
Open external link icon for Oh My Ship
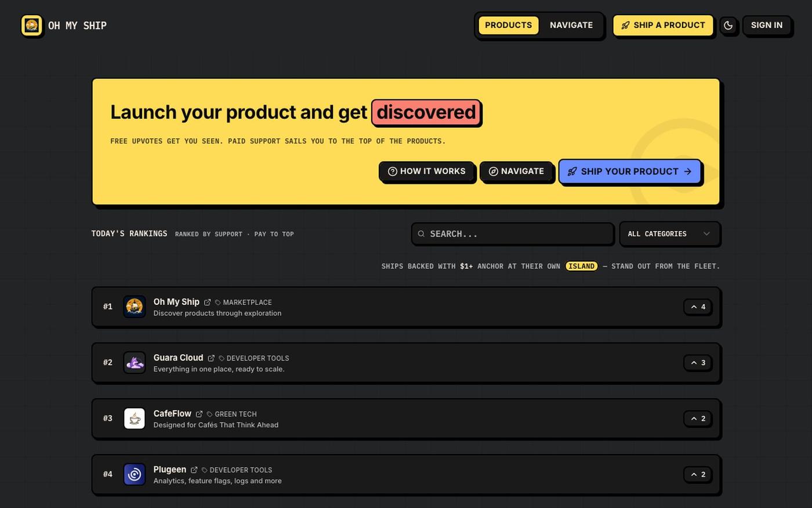pyautogui.click(x=207, y=302)
